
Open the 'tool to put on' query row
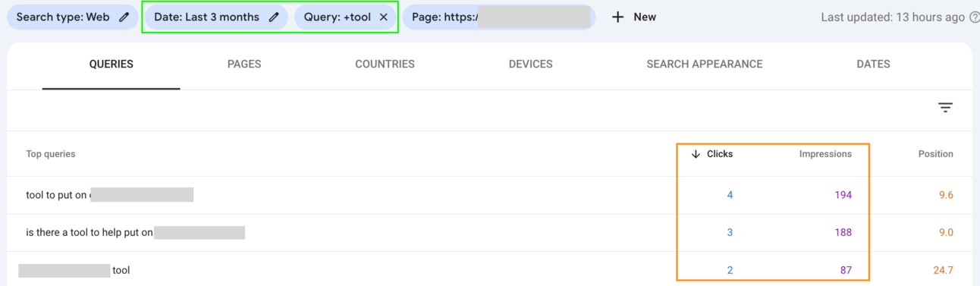point(489,195)
